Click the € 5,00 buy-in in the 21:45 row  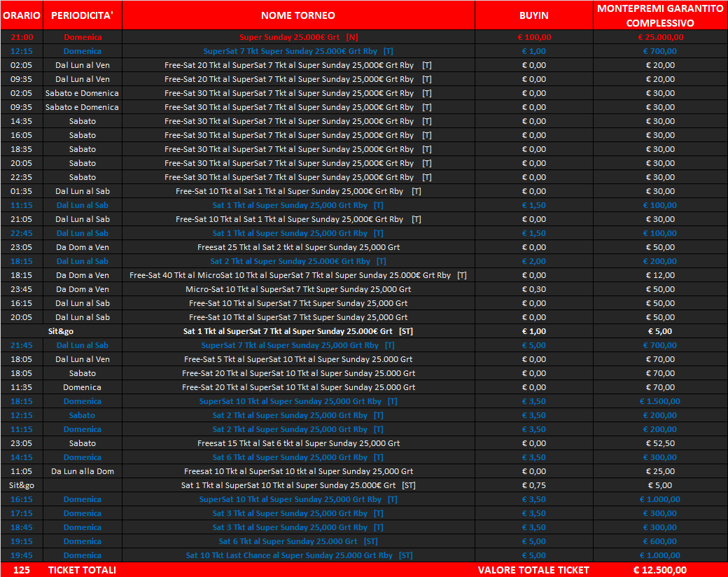tap(534, 345)
